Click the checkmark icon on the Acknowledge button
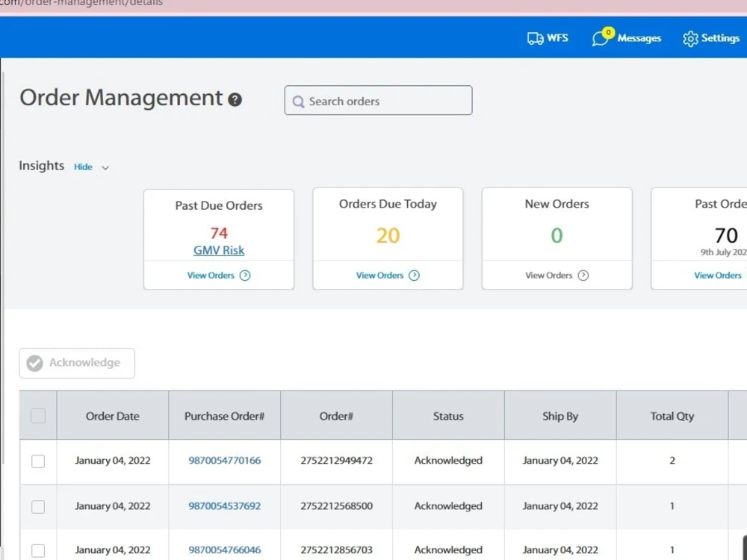 click(x=34, y=363)
